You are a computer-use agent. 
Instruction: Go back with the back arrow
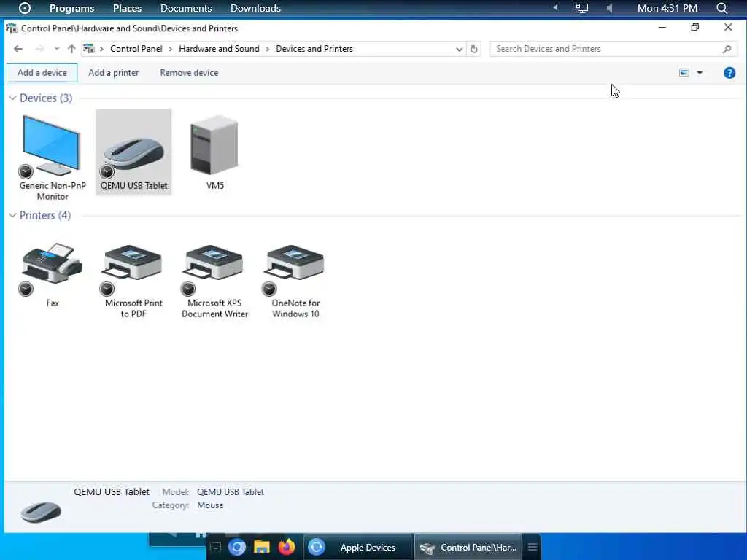click(x=18, y=49)
